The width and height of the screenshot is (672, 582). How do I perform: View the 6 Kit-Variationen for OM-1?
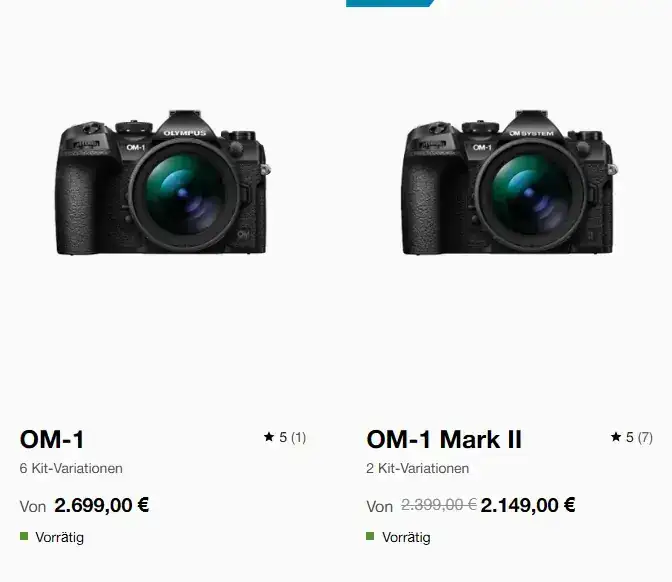click(x=71, y=468)
